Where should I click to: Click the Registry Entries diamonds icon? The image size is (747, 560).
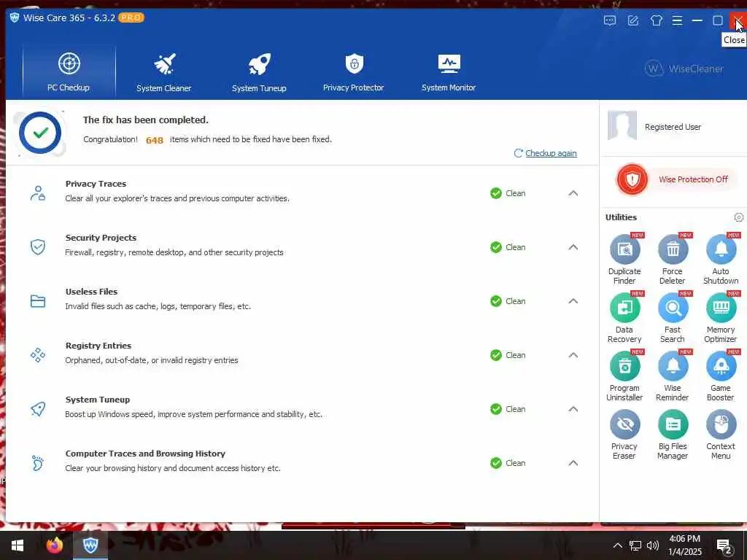[38, 355]
